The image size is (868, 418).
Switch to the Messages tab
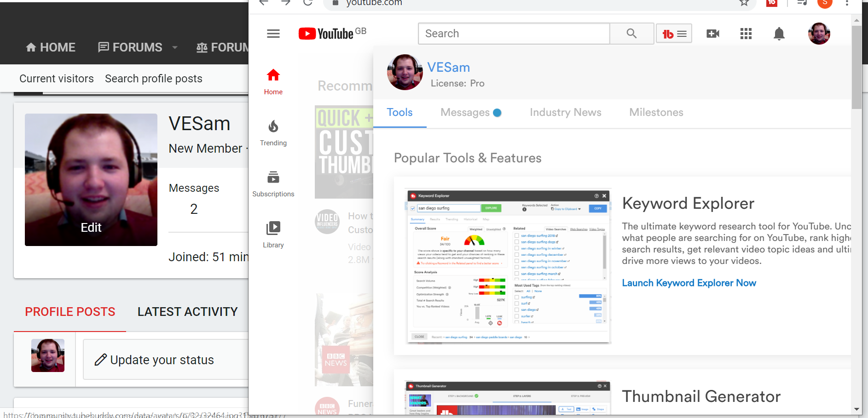point(471,113)
